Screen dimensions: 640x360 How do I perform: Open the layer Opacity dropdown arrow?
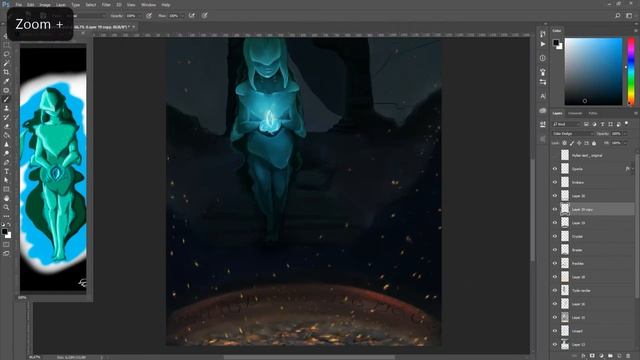(625, 134)
